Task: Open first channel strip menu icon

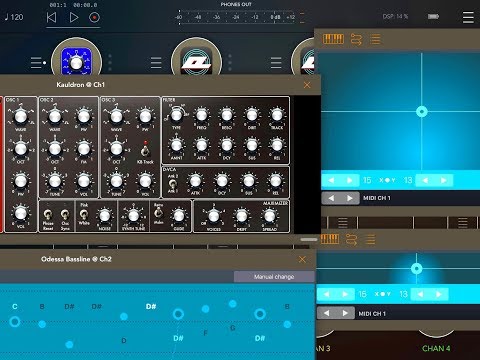Action: click(x=36, y=63)
